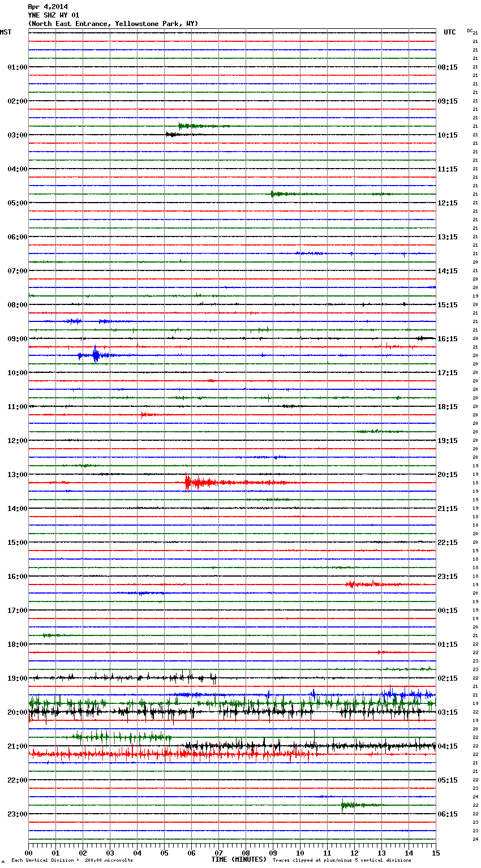Select the 01:00 MST time label
The image size is (481, 868).
click(x=17, y=67)
